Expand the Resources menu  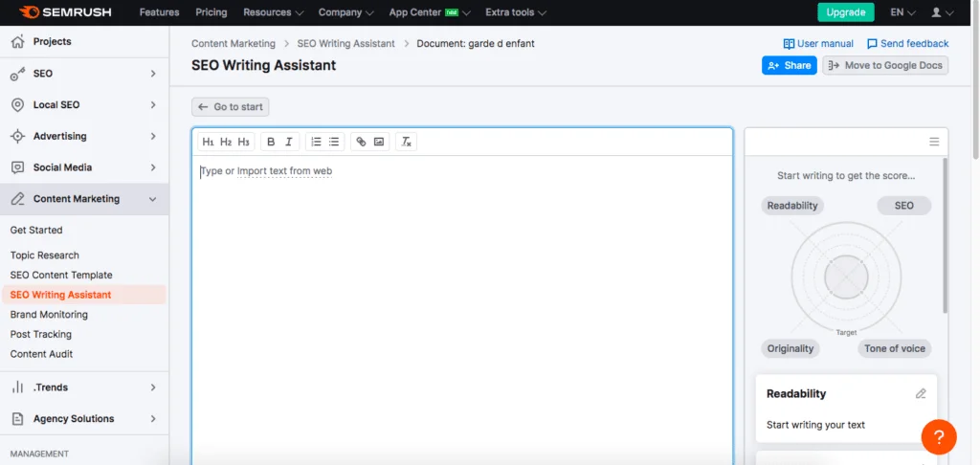coord(273,12)
